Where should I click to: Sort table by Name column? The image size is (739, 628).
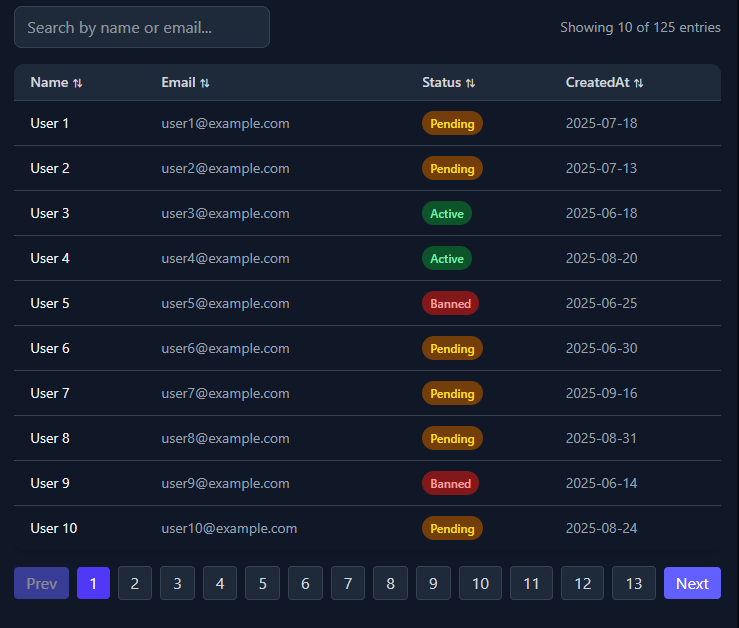[56, 83]
